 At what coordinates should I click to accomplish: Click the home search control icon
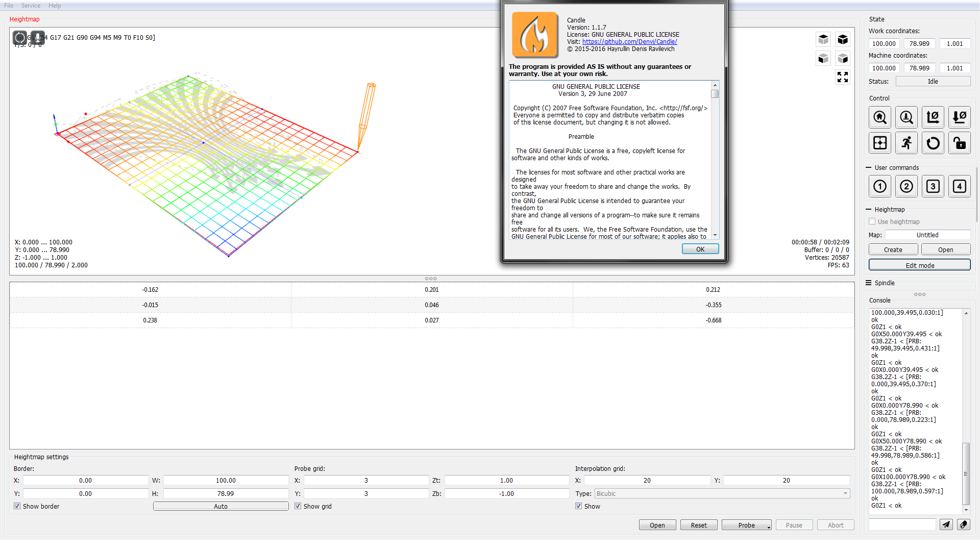click(880, 117)
